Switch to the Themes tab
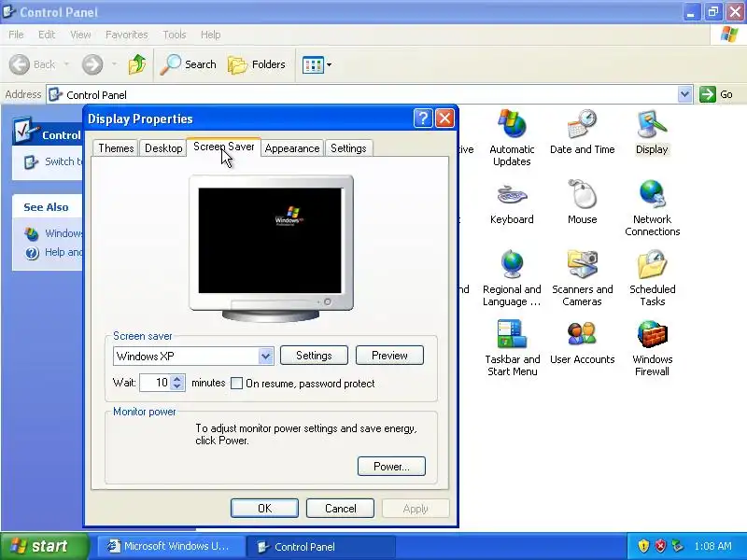The width and height of the screenshot is (747, 560). click(116, 148)
